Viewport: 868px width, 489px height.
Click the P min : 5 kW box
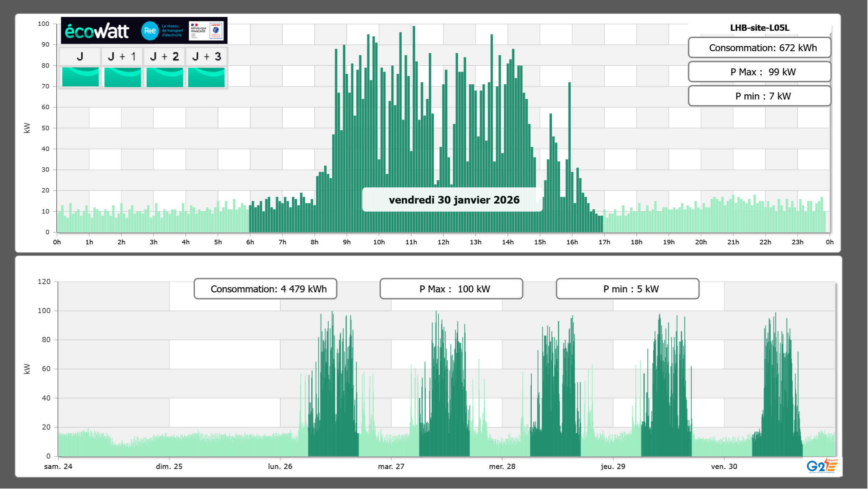[x=627, y=289]
